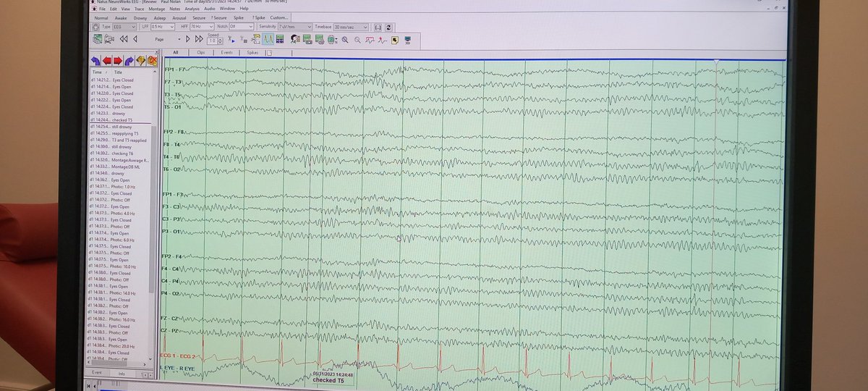
Task: Click the blue curved forward arrow icon
Action: 129,61
